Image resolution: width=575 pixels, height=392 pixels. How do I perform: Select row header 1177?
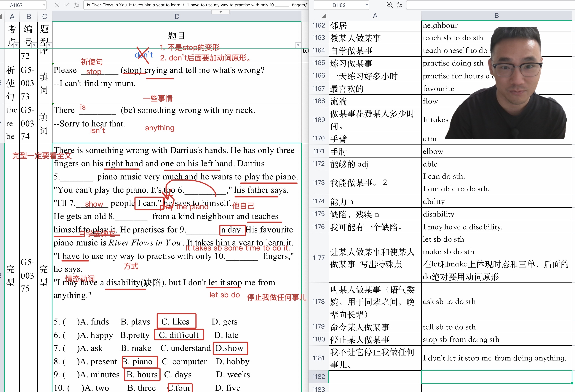318,258
